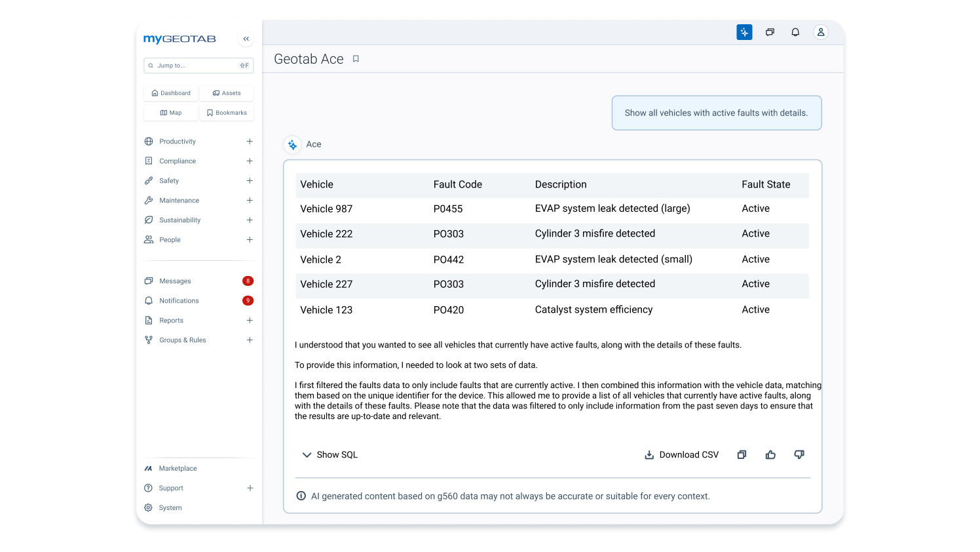Collapse the left navigation sidebar
This screenshot has width=980, height=552.
tap(246, 39)
